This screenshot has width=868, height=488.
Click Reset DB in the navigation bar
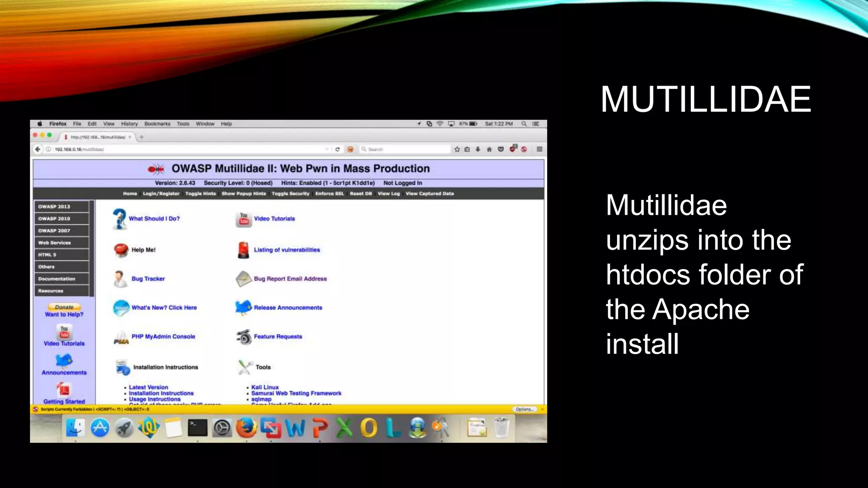[361, 194]
